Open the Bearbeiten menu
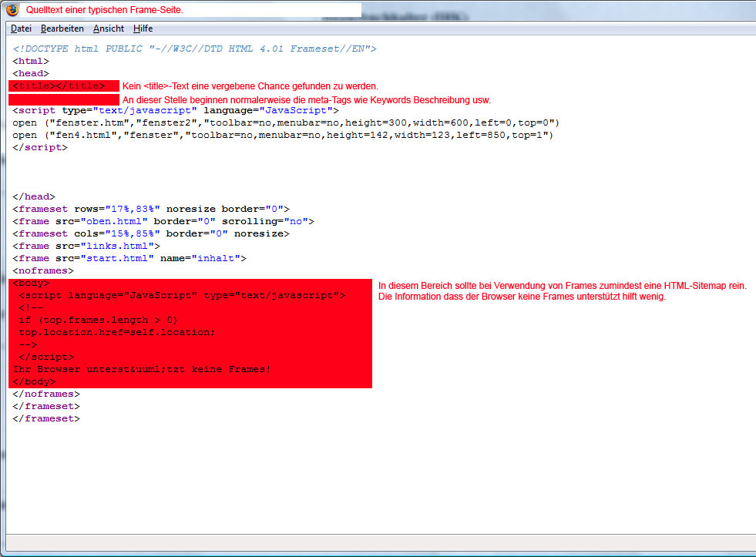 click(62, 29)
